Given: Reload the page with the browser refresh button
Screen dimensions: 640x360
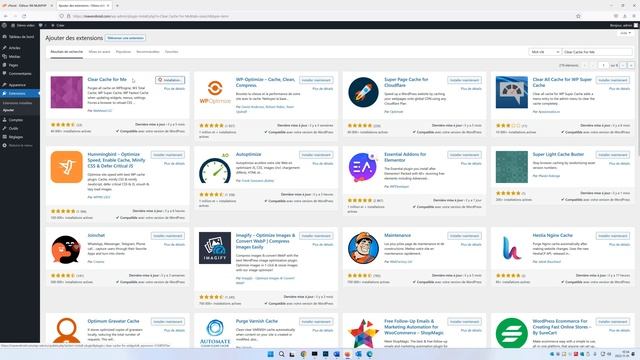Looking at the screenshot, I should [24, 16].
